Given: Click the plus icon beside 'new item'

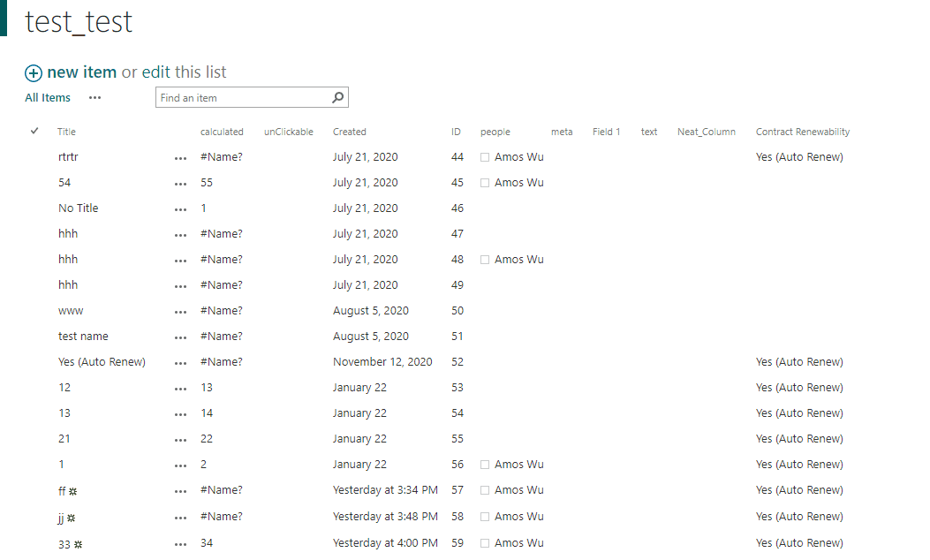Looking at the screenshot, I should [x=34, y=72].
